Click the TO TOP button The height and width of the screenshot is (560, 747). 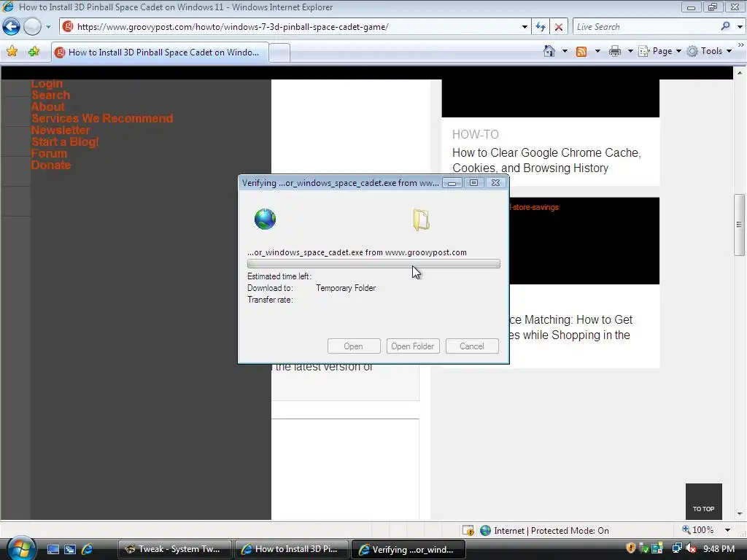click(704, 501)
